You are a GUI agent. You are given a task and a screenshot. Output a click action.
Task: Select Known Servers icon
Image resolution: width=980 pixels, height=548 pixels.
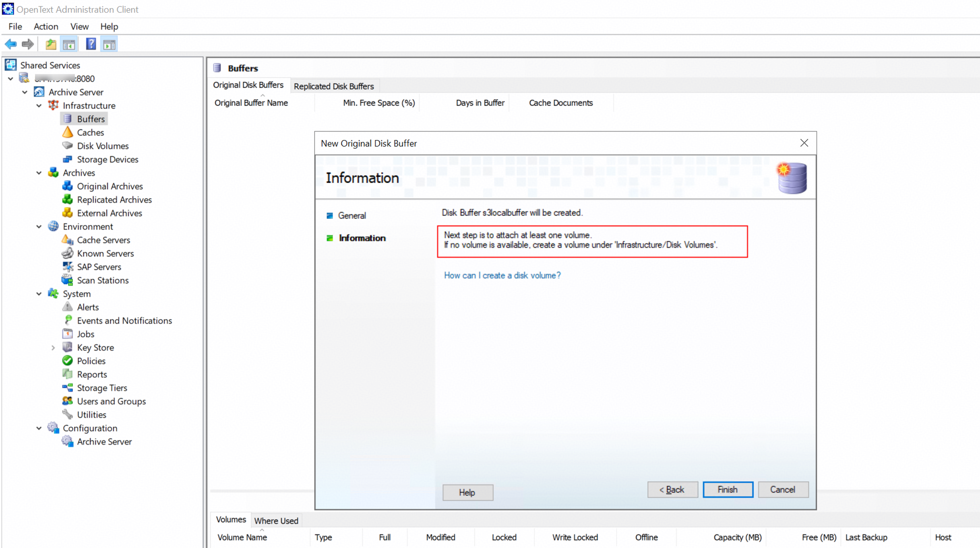[x=68, y=253]
